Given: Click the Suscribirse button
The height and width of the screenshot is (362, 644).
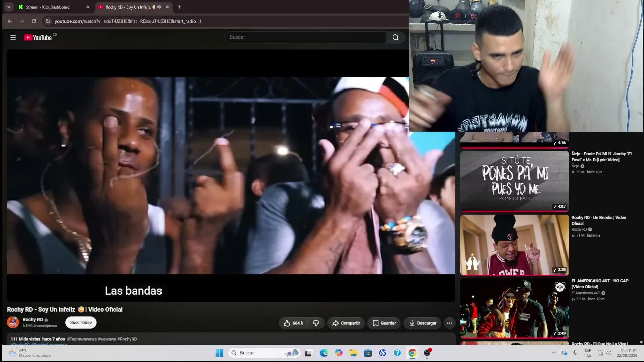Looking at the screenshot, I should click(80, 323).
